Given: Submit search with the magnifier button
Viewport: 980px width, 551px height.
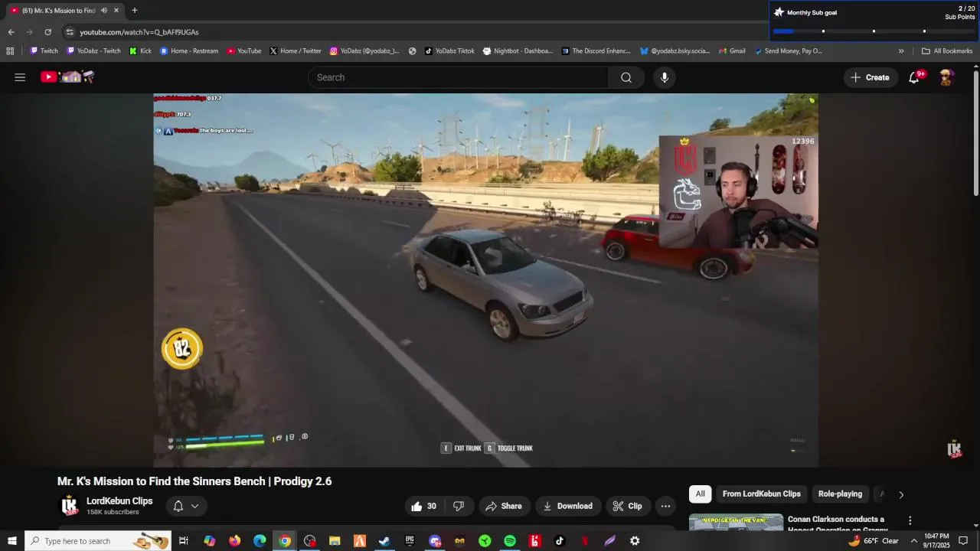Looking at the screenshot, I should [x=626, y=77].
